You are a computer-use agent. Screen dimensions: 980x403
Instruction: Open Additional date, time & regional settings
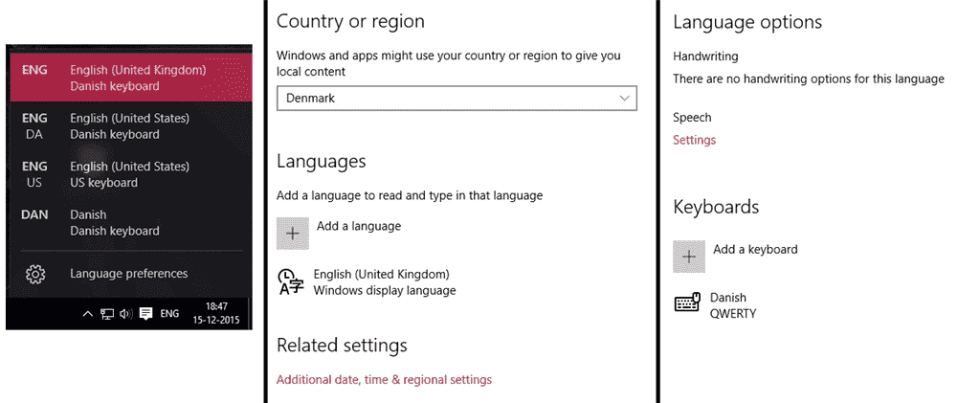point(384,379)
